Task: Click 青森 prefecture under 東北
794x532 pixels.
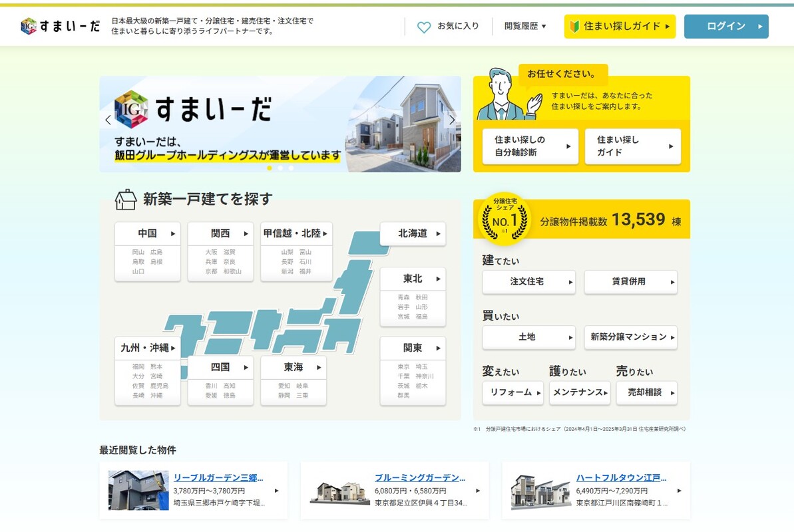Action: coord(403,298)
